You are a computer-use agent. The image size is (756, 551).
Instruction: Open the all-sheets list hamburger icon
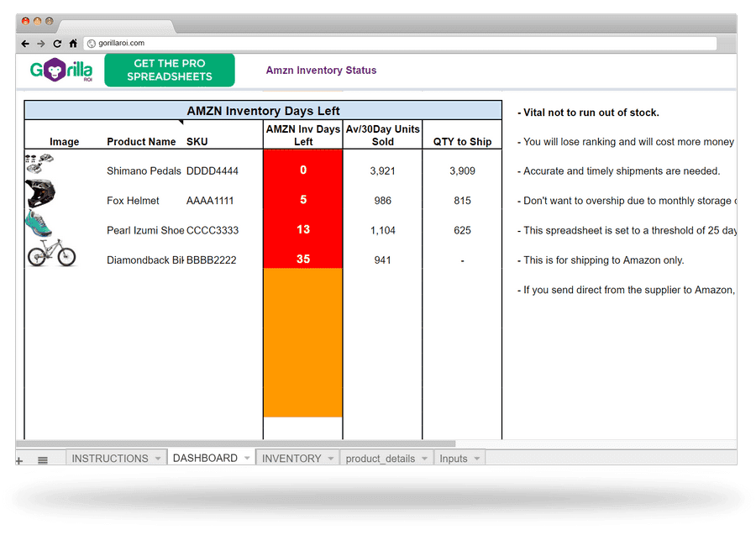click(42, 459)
